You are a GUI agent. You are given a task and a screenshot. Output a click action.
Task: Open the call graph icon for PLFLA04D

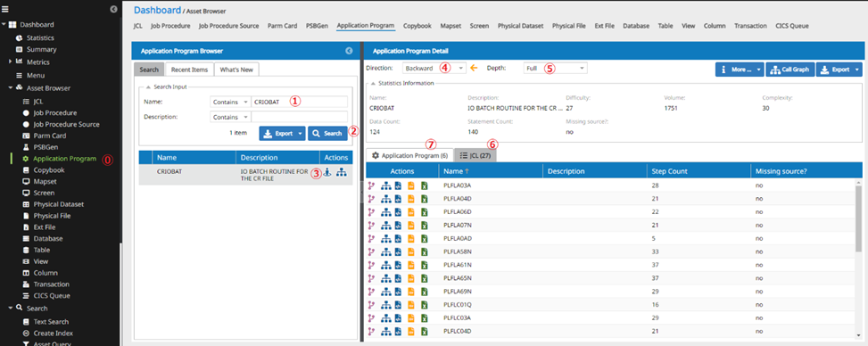386,199
